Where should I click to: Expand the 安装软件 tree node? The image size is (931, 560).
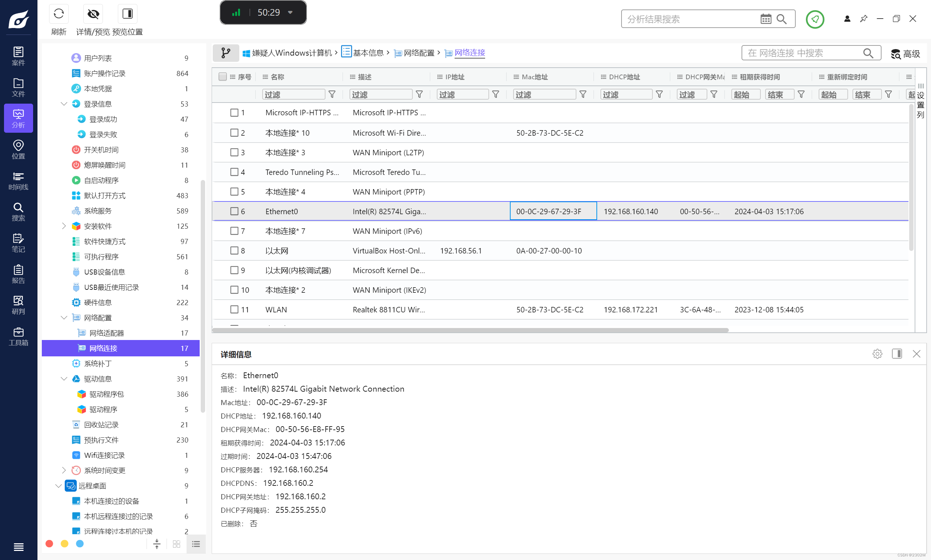coord(64,226)
